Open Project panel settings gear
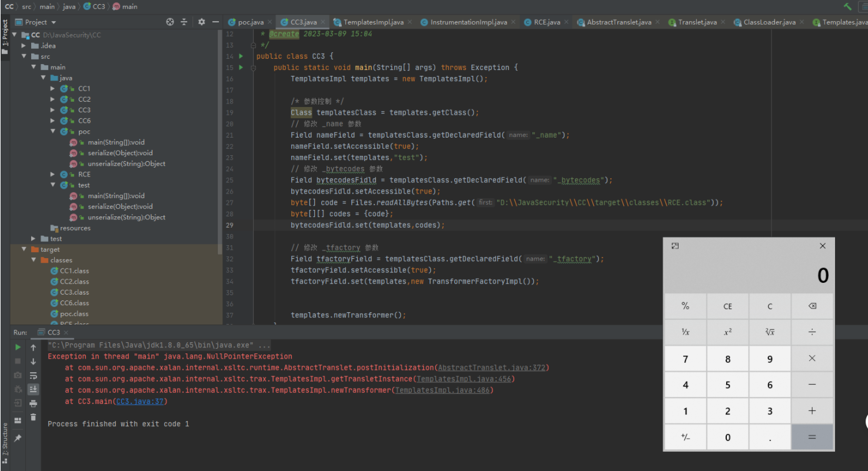The height and width of the screenshot is (471, 868). pos(201,22)
